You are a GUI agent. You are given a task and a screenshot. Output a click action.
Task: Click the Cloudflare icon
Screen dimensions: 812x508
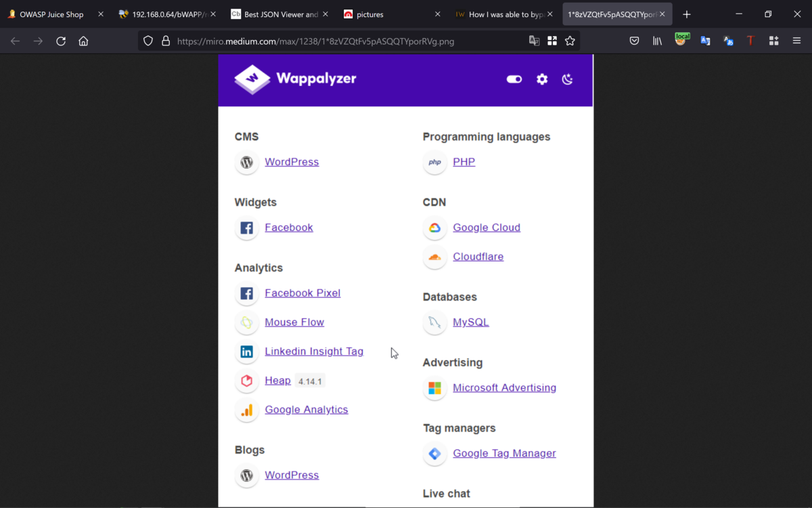point(435,257)
